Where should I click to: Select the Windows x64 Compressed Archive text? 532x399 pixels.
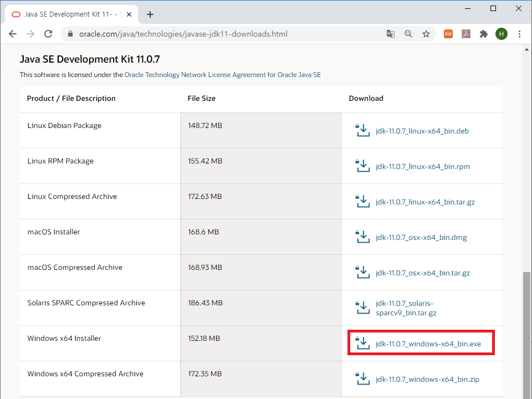point(85,374)
